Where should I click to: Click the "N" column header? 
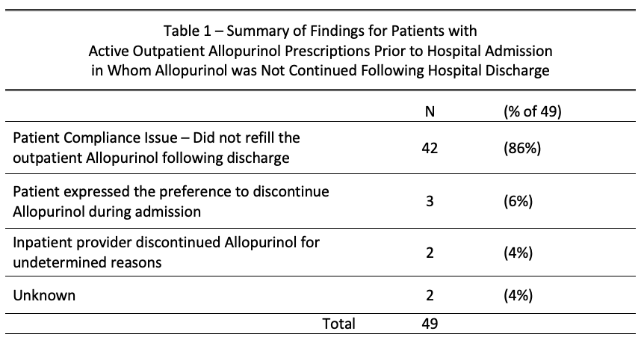(429, 112)
